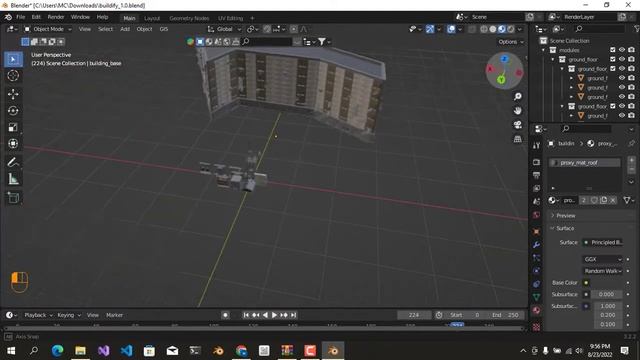This screenshot has height=360, width=640.
Task: Adjust the Subsurface 0.000 value slider
Action: click(606, 294)
